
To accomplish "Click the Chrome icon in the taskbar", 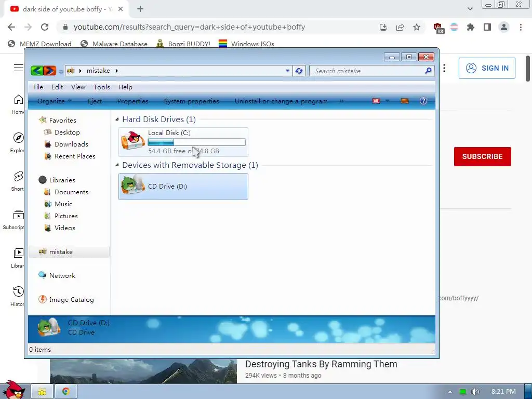I will [x=66, y=392].
